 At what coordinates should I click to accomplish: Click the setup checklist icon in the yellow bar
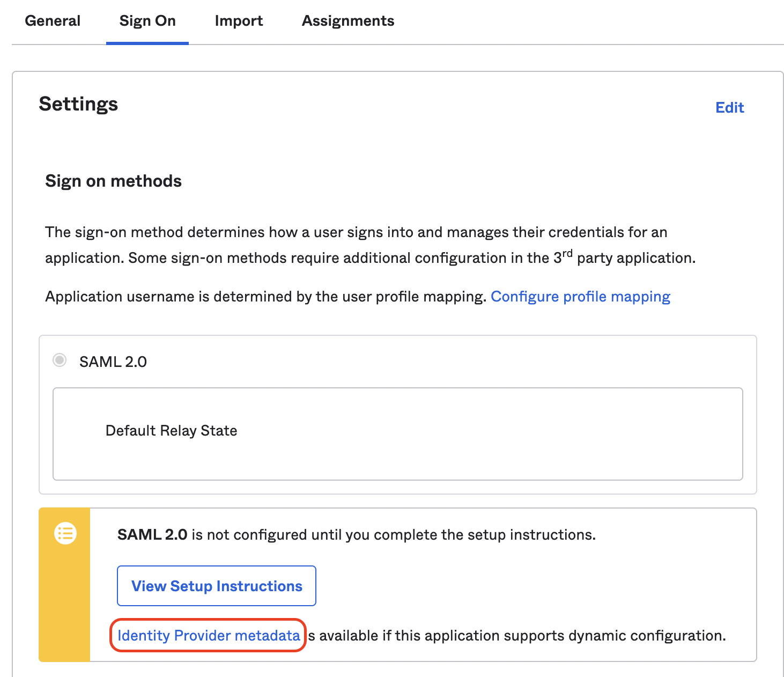pyautogui.click(x=65, y=533)
